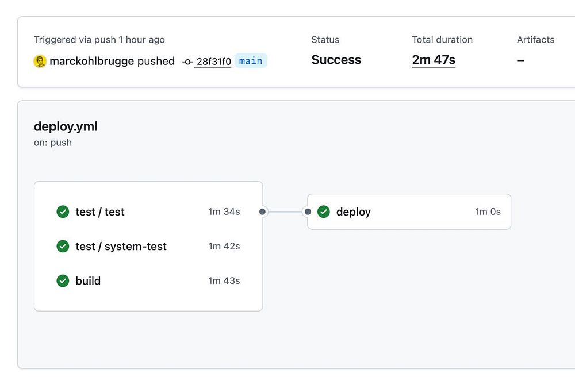
Task: Click green checkmark next to test / system-test
Action: pyautogui.click(x=63, y=247)
